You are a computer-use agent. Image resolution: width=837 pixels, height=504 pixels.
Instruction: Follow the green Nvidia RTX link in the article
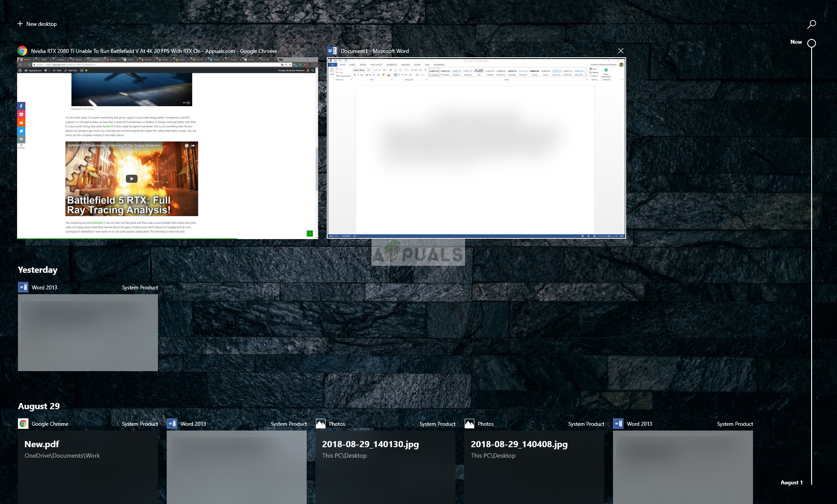pyautogui.click(x=109, y=126)
